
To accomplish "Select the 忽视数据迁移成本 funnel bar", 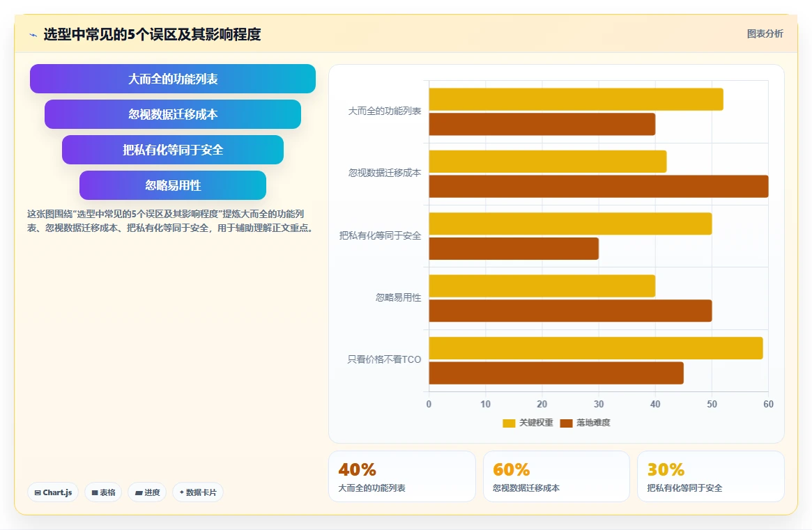I will (x=172, y=114).
